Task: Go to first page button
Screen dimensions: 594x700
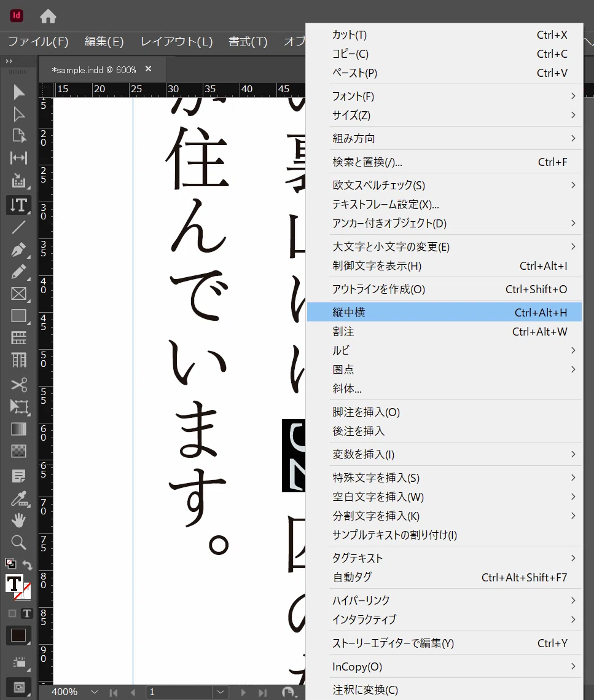Action: click(x=114, y=693)
